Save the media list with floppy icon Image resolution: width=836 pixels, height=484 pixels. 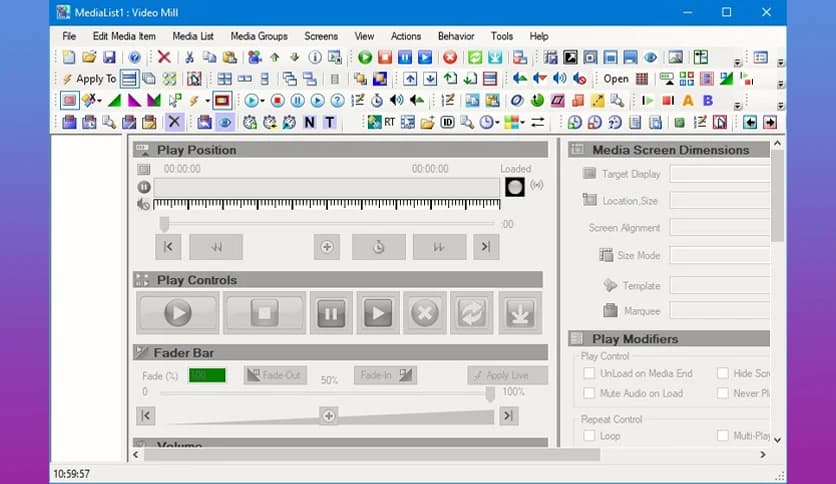109,57
